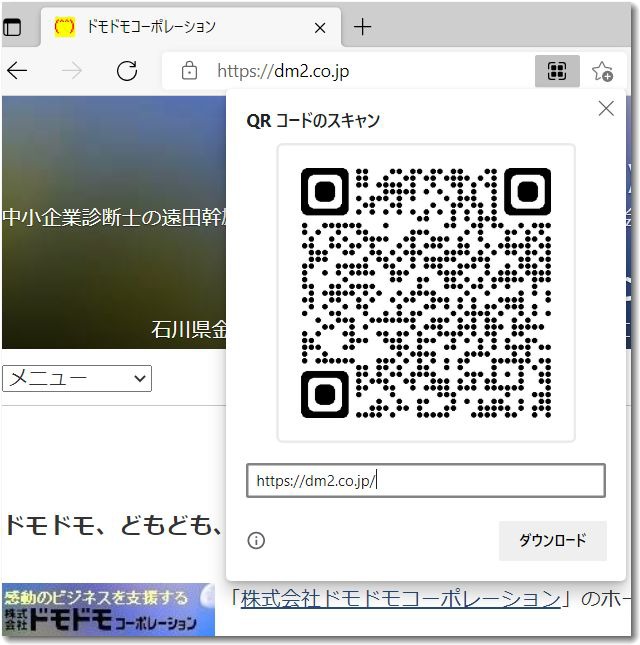Open the 株式会社ドモドモコーポレーション link
Image resolution: width=640 pixels, height=645 pixels.
(401, 599)
